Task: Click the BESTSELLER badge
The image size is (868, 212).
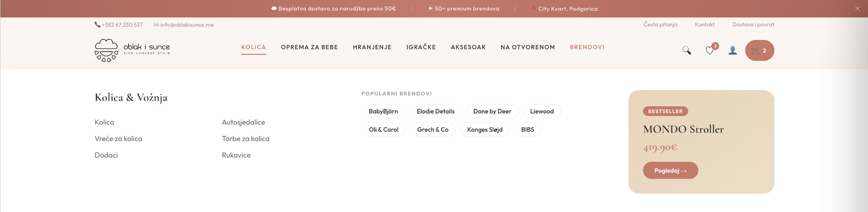Action: (x=665, y=111)
